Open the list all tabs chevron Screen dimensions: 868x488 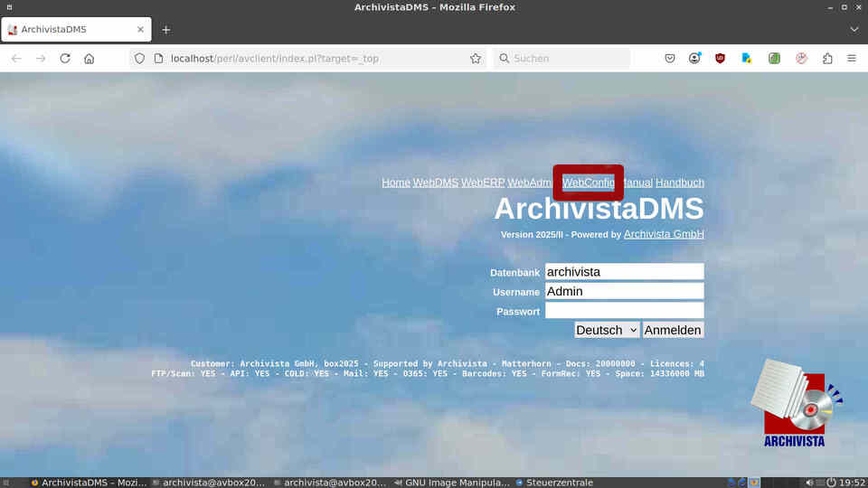tap(854, 29)
